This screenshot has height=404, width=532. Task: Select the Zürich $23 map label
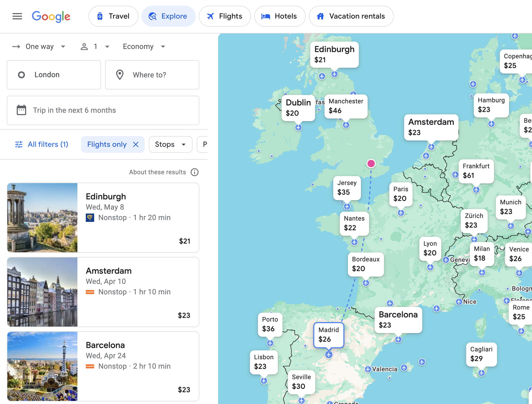tap(474, 221)
